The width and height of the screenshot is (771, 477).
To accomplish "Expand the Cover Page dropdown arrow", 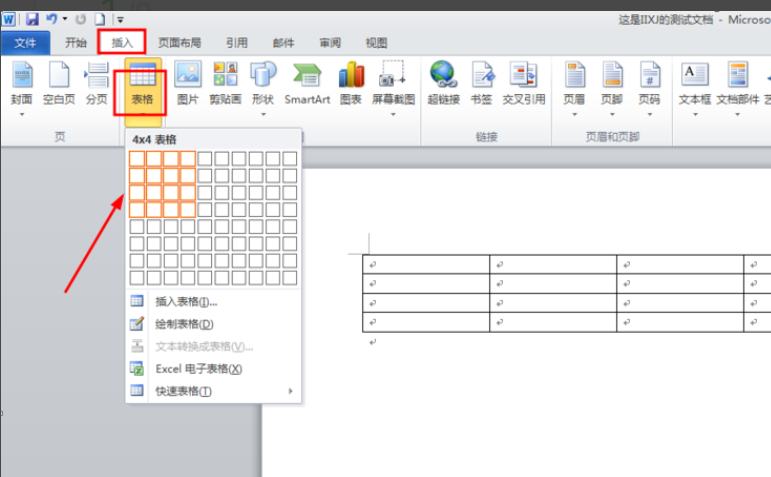I will [x=22, y=115].
